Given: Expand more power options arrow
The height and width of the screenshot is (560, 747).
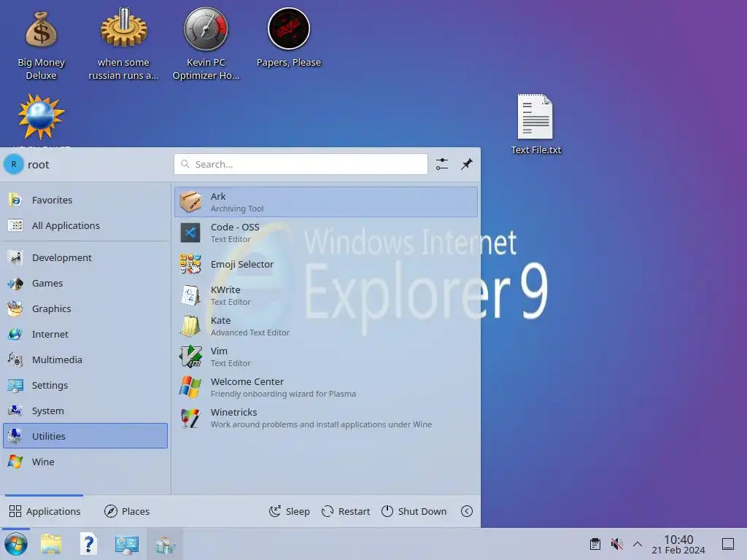Looking at the screenshot, I should pos(467,511).
